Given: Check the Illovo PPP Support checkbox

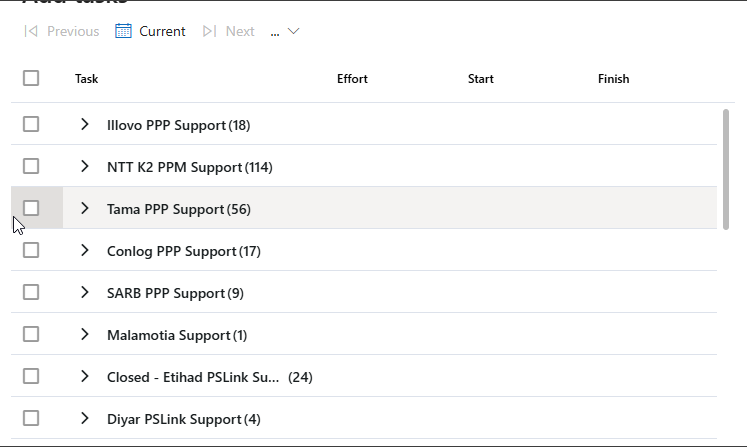Looking at the screenshot, I should [31, 124].
